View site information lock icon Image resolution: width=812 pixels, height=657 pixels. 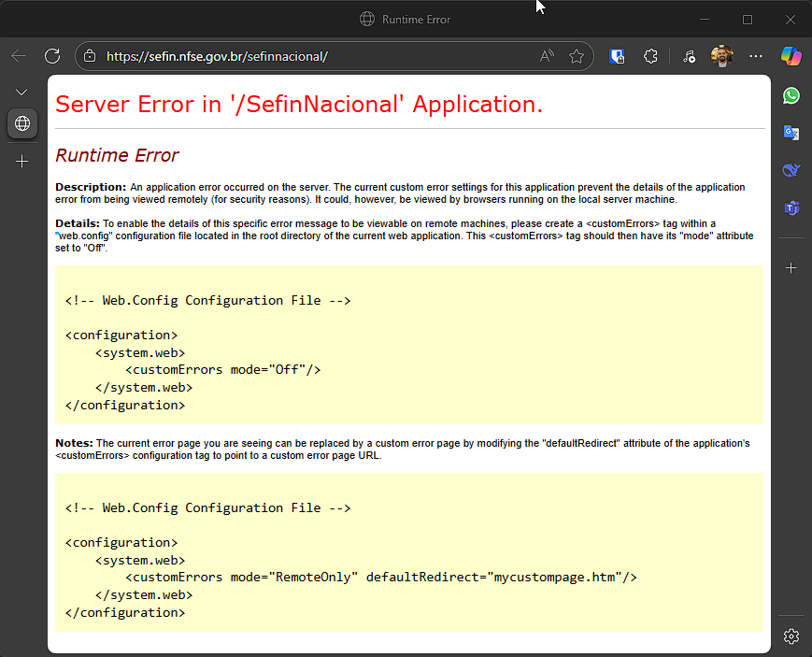click(x=90, y=56)
